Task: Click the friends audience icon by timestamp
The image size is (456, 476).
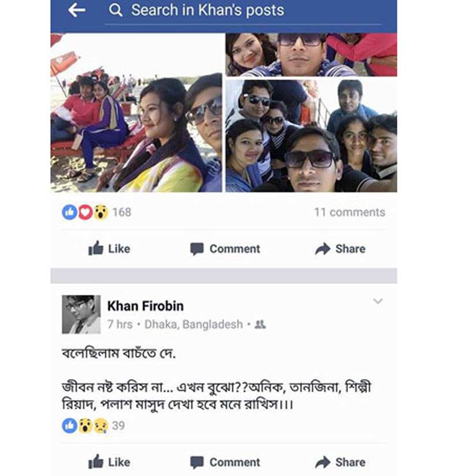Action: pyautogui.click(x=260, y=325)
